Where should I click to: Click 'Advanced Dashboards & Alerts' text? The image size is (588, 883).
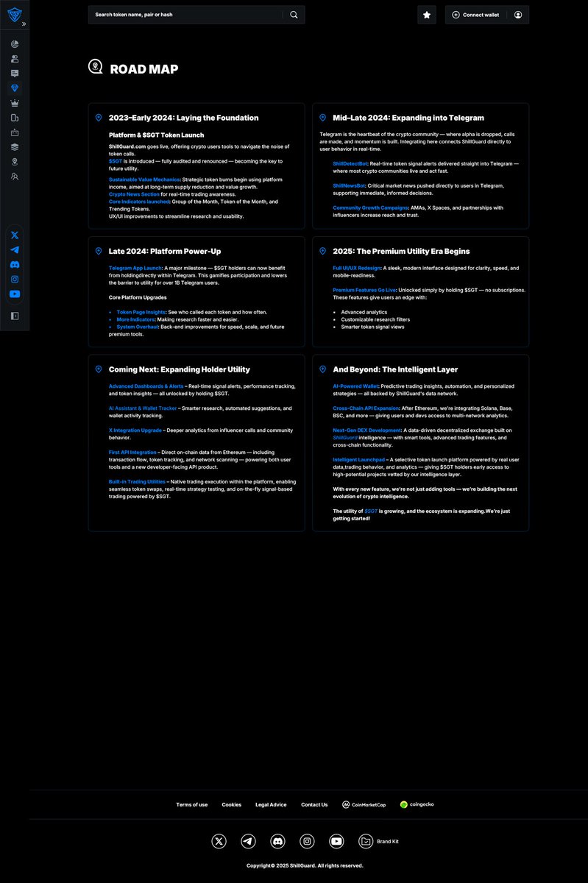point(146,386)
